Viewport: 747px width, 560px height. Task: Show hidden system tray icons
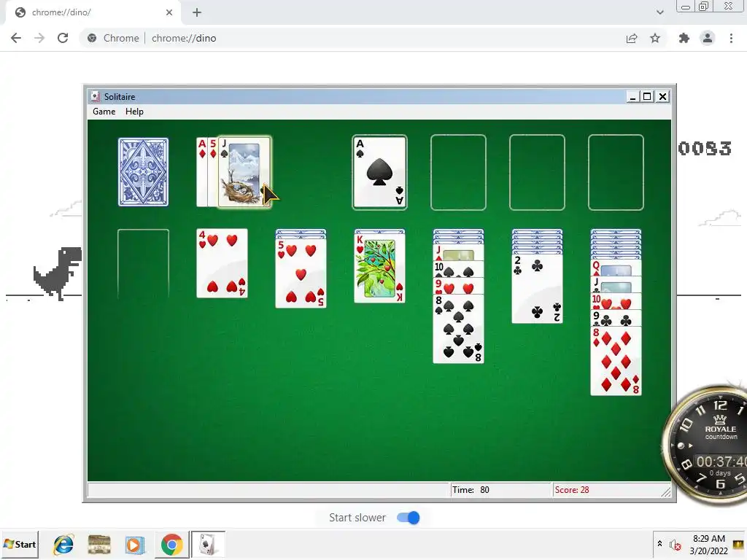659,544
